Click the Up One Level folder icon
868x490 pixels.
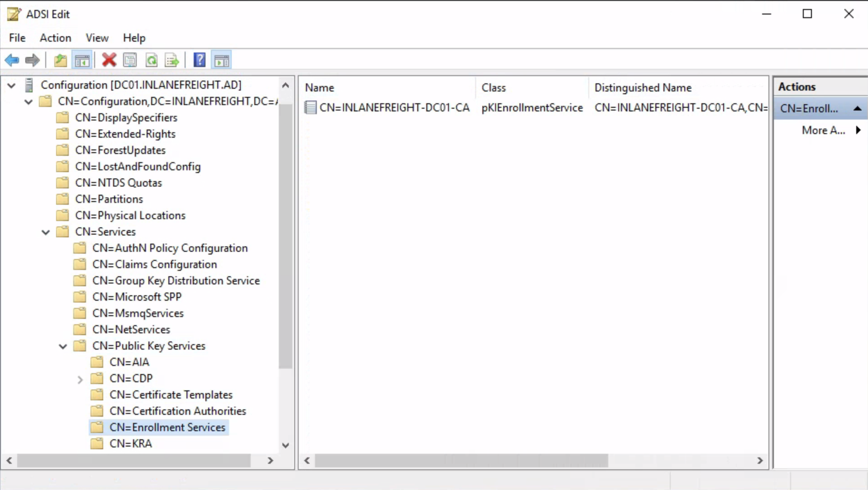click(60, 60)
